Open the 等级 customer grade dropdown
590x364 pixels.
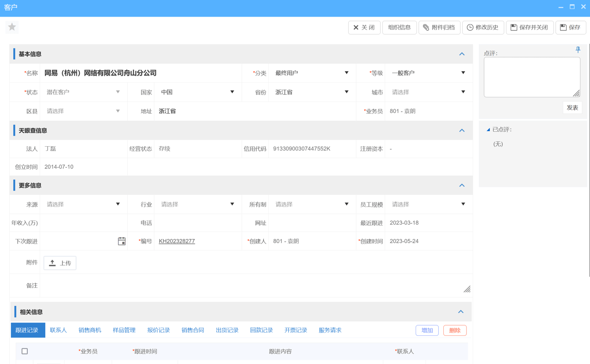click(463, 73)
